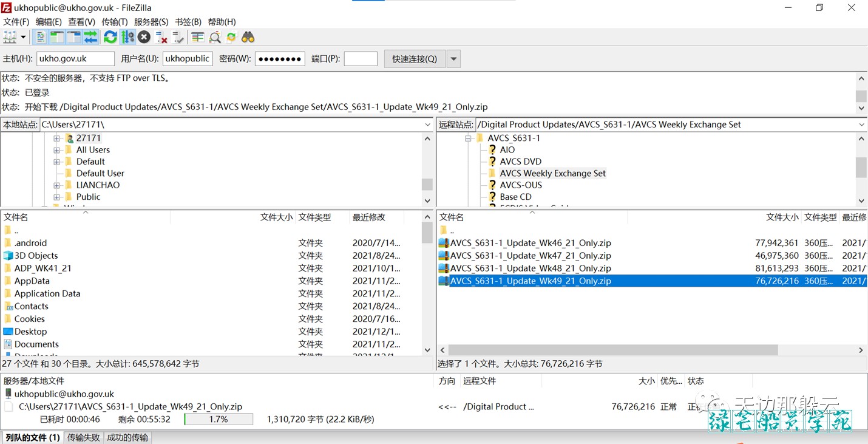Screen dimensions: 868x444
Task: Switch to 传输失败 tab
Action: pyautogui.click(x=84, y=437)
